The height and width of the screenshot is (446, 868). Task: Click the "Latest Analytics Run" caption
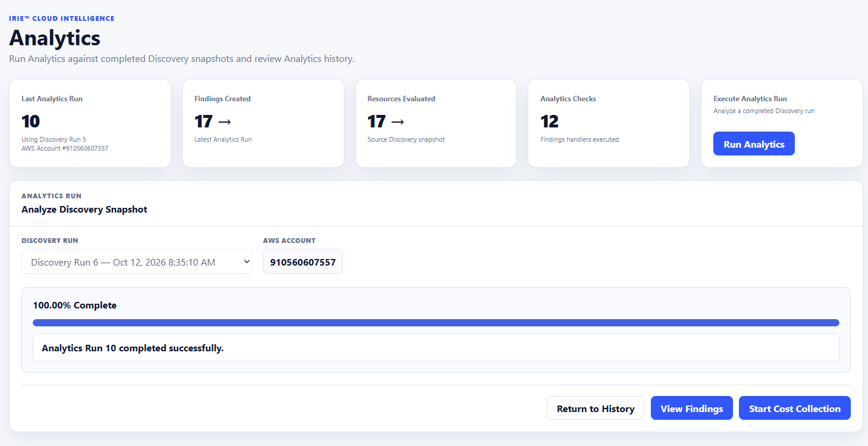(223, 139)
